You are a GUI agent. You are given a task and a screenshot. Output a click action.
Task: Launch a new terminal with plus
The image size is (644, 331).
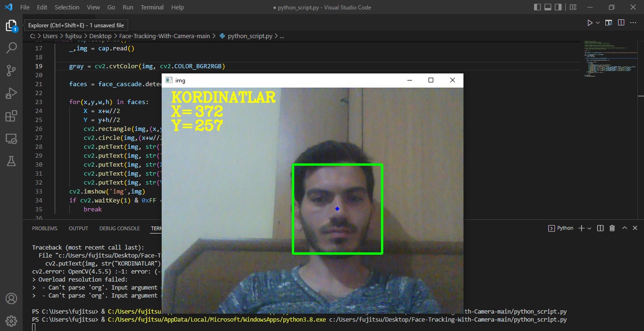pyautogui.click(x=581, y=228)
